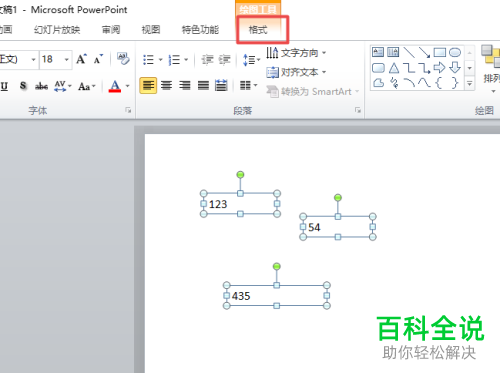Increase font size with the large A icon

(82, 59)
